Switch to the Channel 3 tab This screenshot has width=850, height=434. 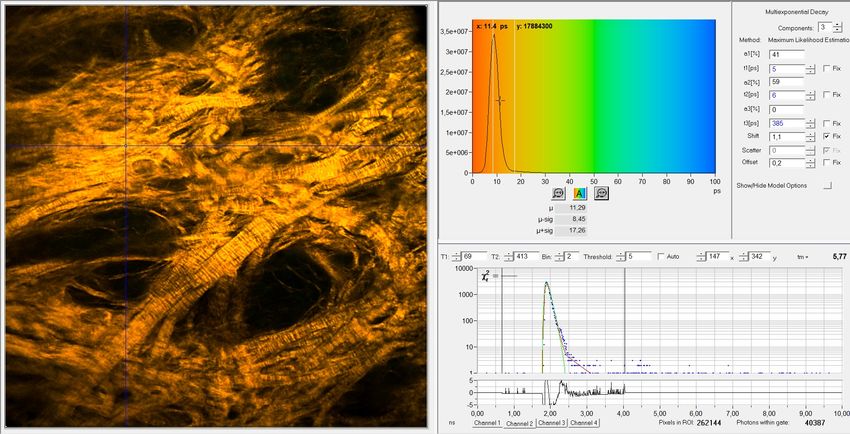click(551, 423)
